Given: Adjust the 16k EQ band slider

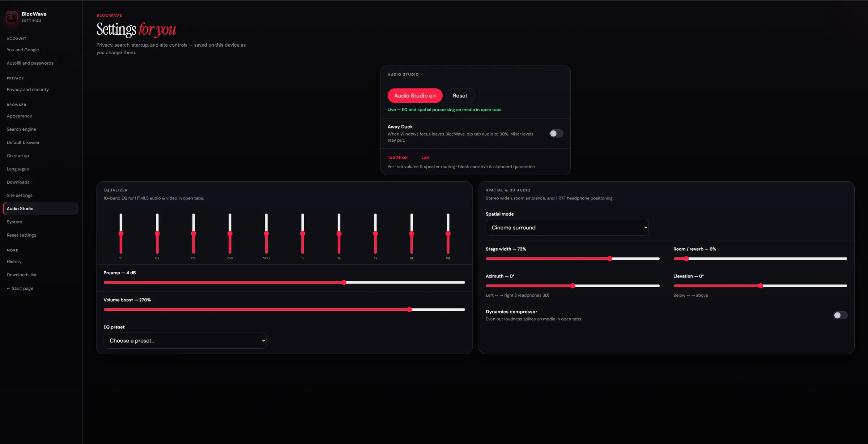Looking at the screenshot, I should click(448, 233).
